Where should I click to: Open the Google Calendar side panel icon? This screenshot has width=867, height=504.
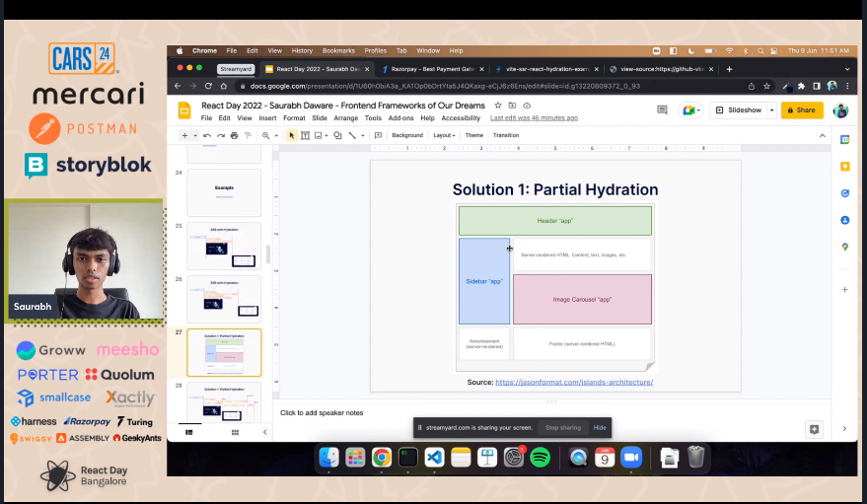pos(844,140)
